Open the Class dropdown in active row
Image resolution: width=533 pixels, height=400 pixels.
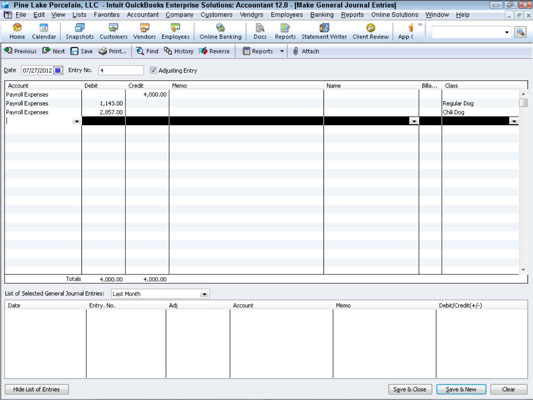click(514, 121)
